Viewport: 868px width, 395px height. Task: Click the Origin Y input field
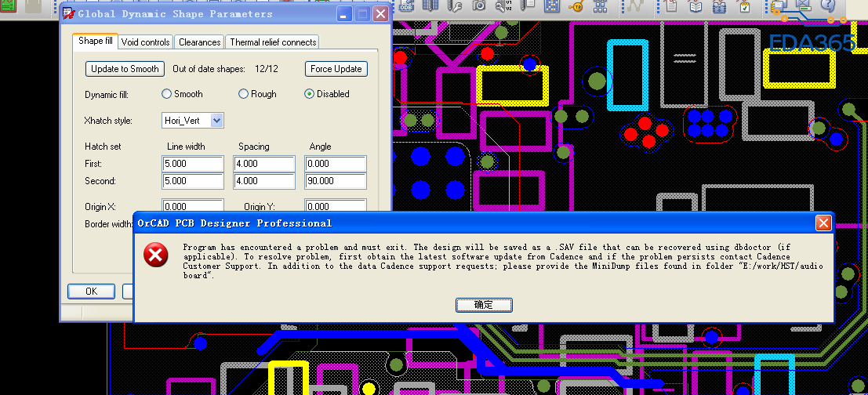pos(336,206)
